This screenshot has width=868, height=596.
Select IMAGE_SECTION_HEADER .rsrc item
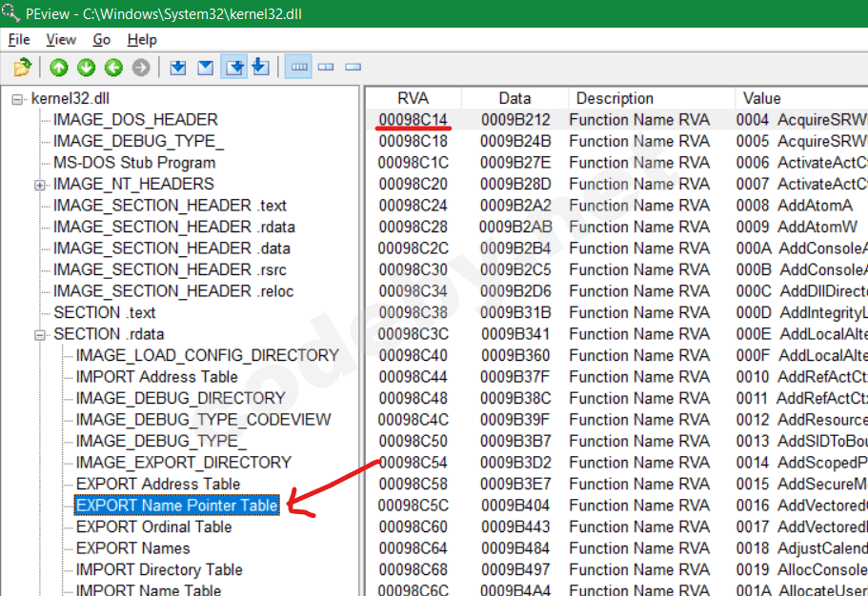170,269
